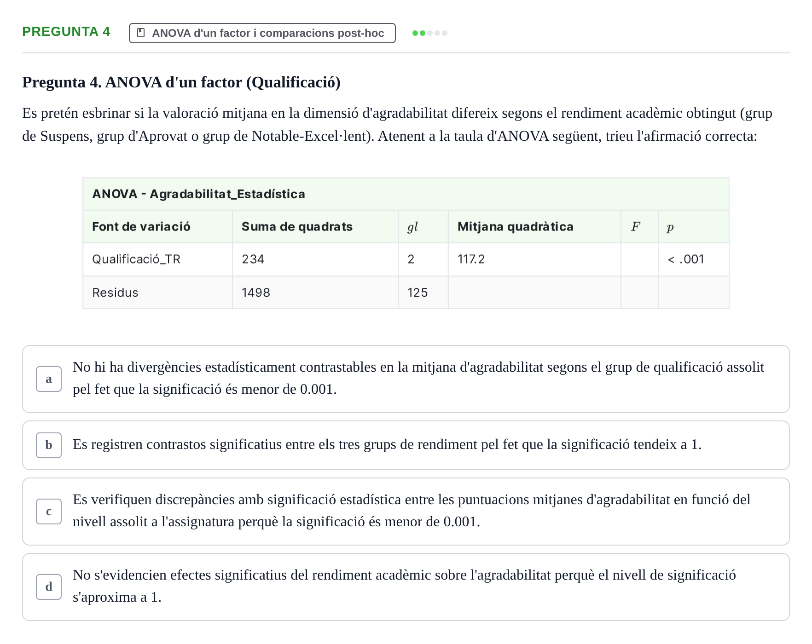Click the Residus row label
Image resolution: width=812 pixels, height=644 pixels.
point(115,293)
